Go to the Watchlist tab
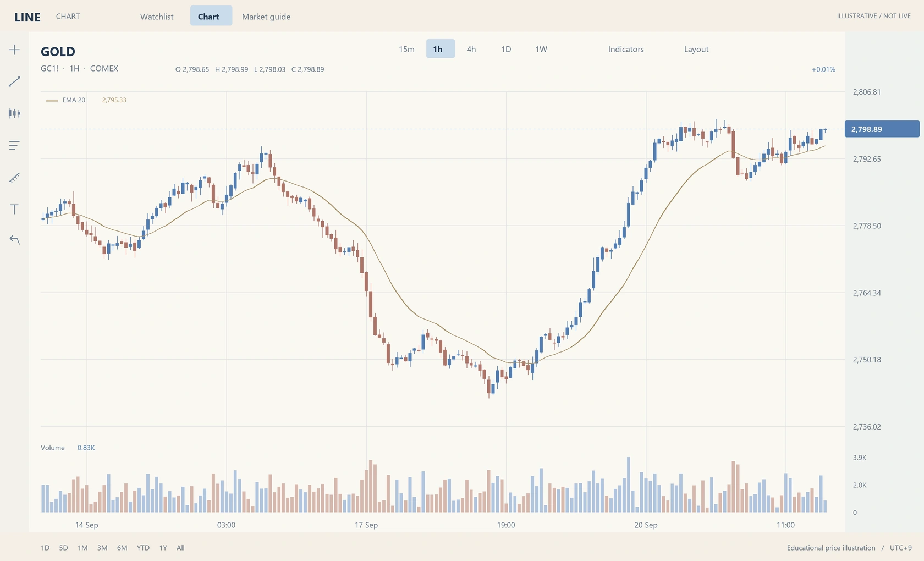 157,16
